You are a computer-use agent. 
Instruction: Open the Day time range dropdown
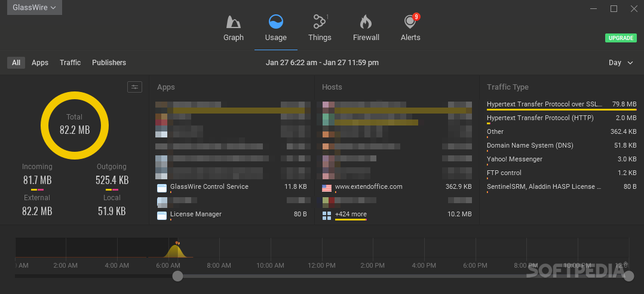[x=621, y=63]
